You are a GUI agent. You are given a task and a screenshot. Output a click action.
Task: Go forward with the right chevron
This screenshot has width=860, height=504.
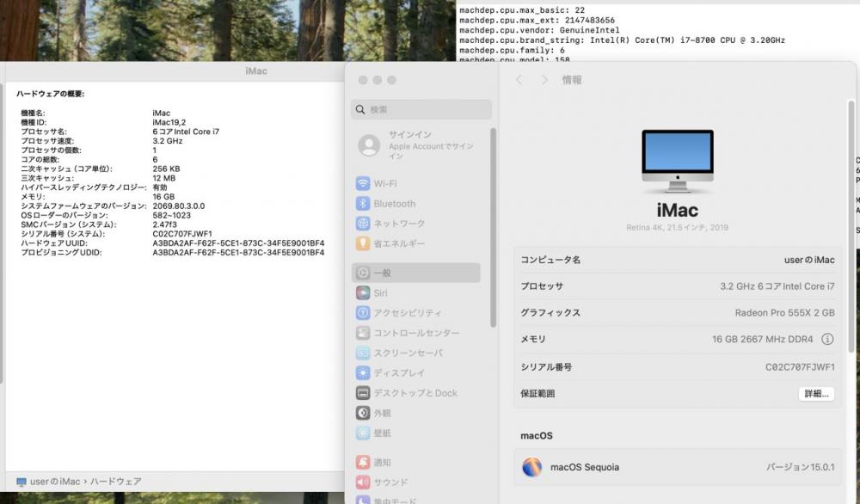(x=544, y=80)
